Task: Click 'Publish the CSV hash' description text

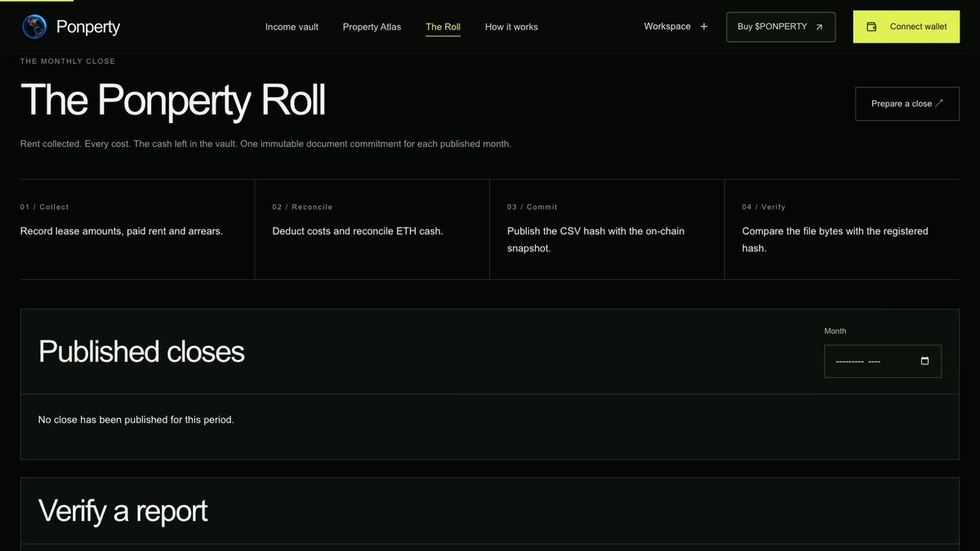Action: coord(596,240)
